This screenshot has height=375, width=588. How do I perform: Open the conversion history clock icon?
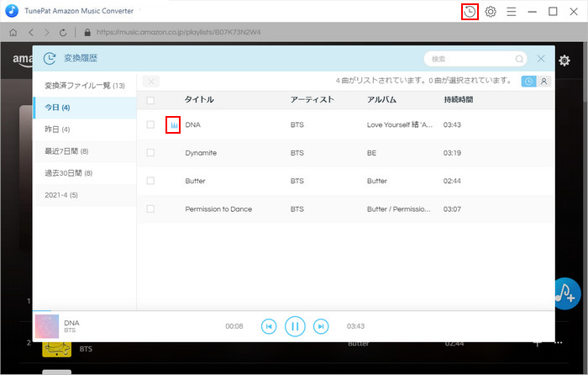click(470, 12)
